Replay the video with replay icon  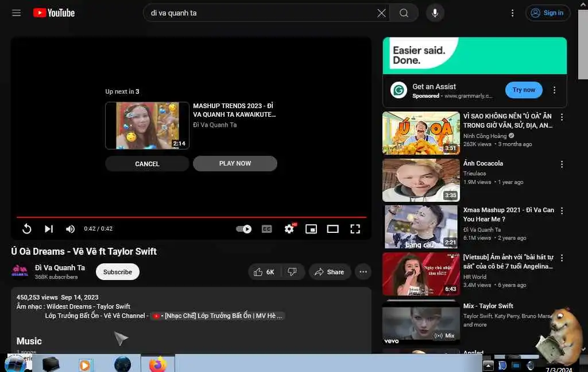[26, 229]
